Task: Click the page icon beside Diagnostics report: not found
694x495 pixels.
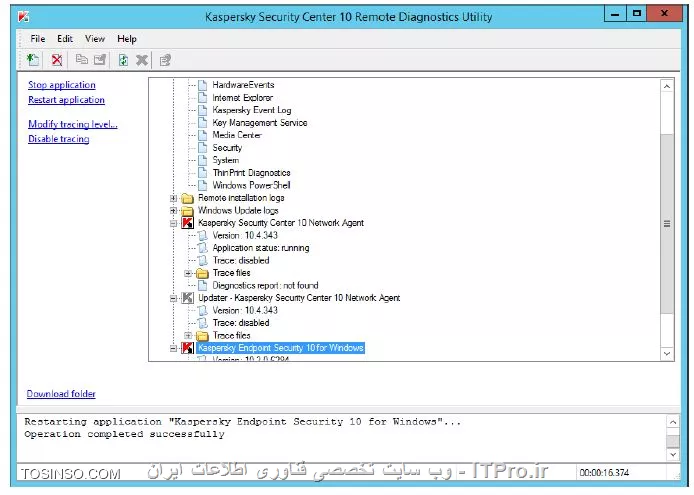Action: [x=202, y=285]
